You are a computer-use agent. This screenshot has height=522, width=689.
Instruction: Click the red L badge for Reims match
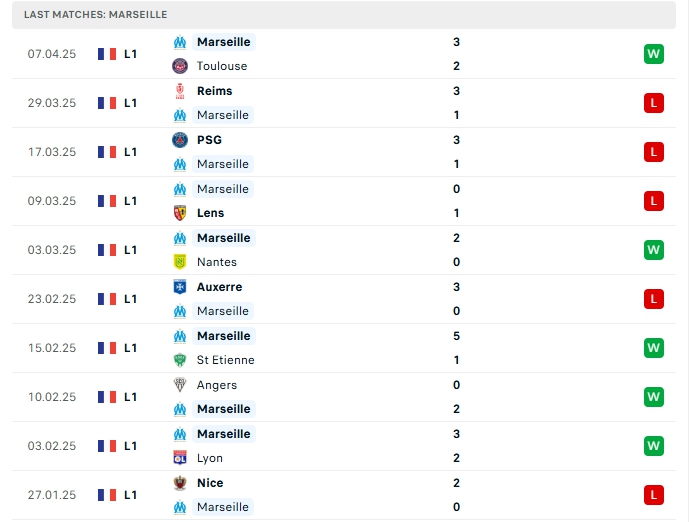tap(653, 103)
